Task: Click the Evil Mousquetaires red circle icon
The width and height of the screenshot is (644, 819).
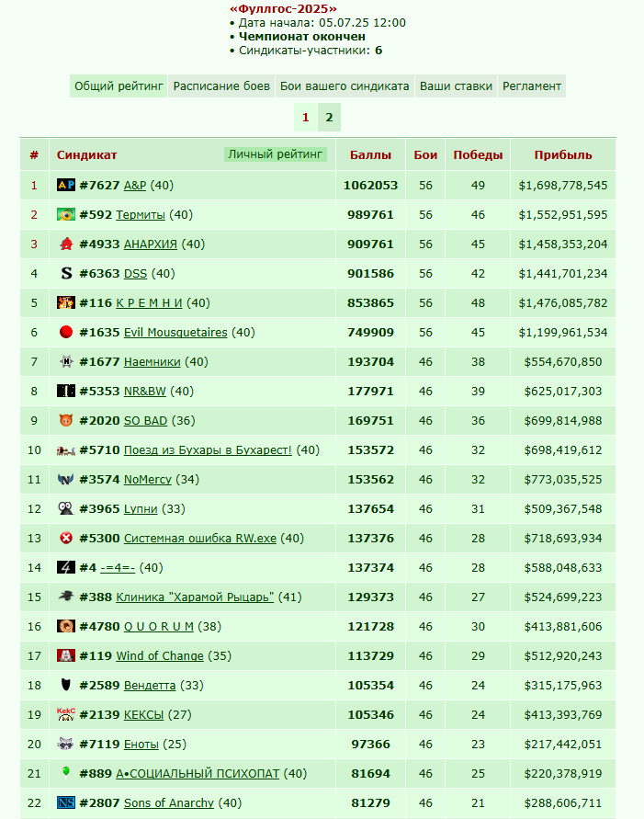Action: pos(66,332)
